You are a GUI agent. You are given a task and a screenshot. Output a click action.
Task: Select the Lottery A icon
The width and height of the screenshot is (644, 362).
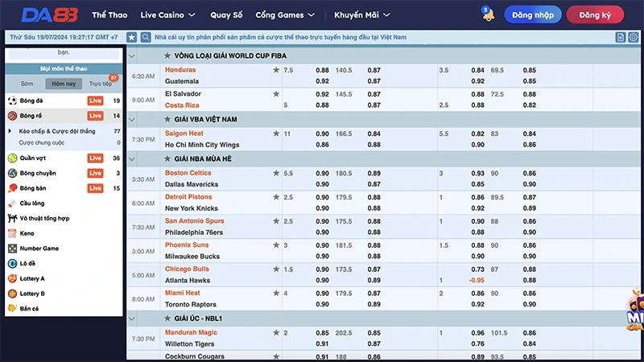12,278
